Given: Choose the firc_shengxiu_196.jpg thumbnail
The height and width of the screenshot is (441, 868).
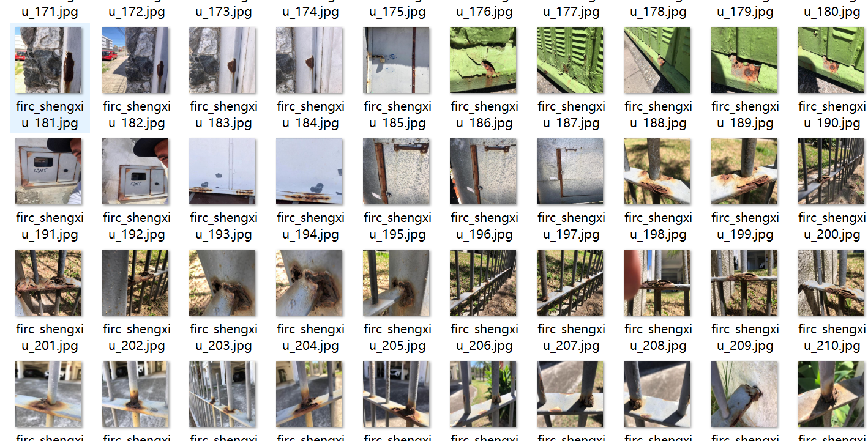Looking at the screenshot, I should tap(483, 171).
